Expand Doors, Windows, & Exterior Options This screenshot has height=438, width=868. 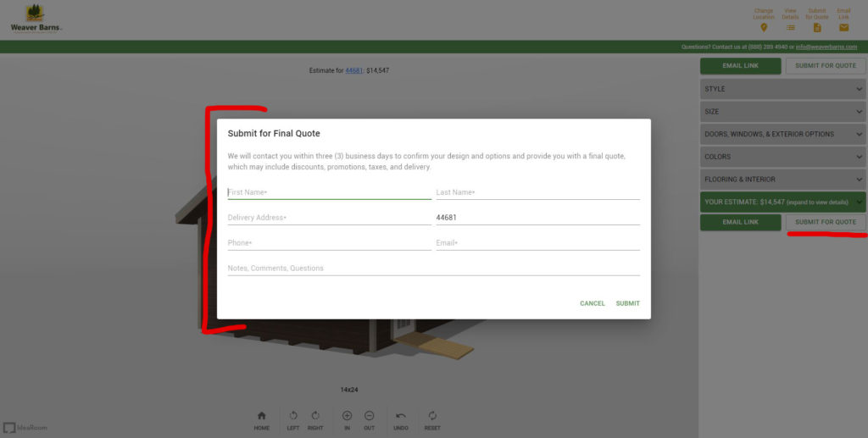[782, 134]
